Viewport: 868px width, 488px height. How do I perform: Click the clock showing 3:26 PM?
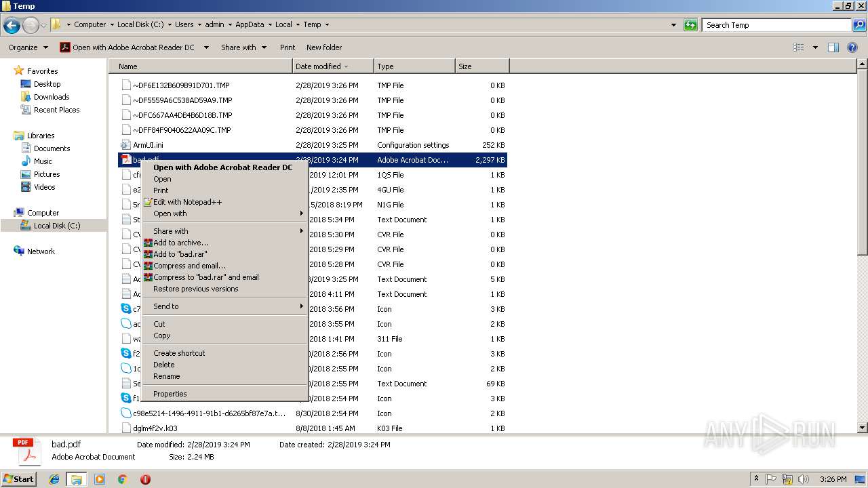pyautogui.click(x=833, y=479)
